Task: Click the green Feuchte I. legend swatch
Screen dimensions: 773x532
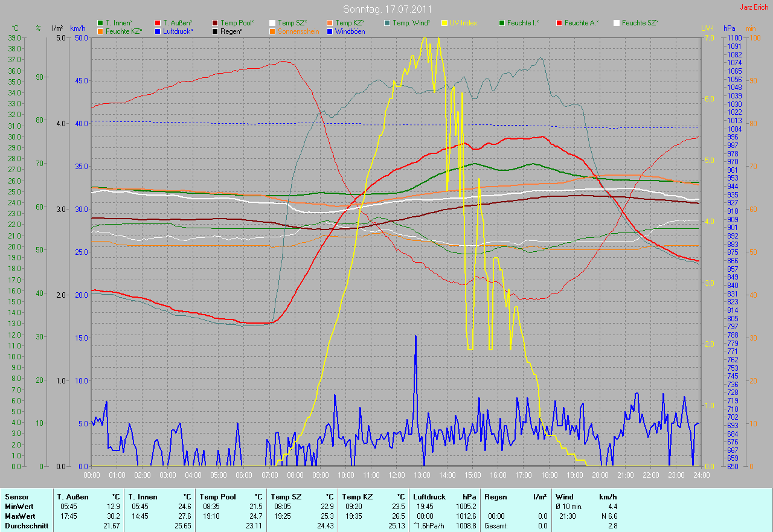Action: point(501,23)
